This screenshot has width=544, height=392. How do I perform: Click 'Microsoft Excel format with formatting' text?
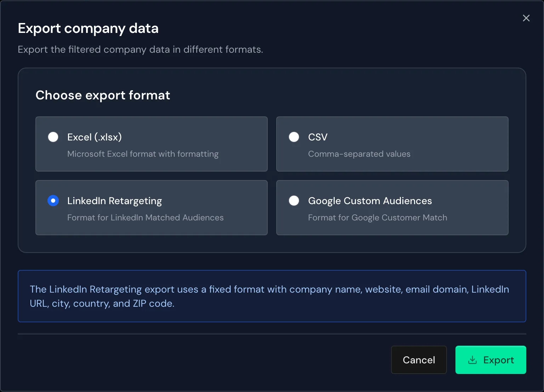(x=143, y=154)
